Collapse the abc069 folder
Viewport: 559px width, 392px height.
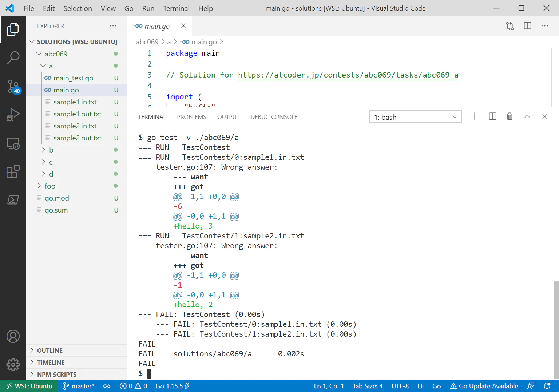click(x=56, y=54)
